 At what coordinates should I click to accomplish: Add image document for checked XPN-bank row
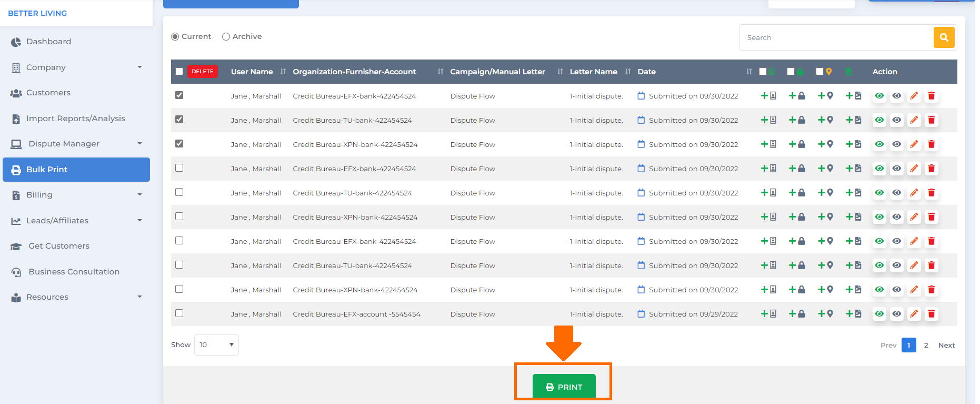tap(853, 144)
